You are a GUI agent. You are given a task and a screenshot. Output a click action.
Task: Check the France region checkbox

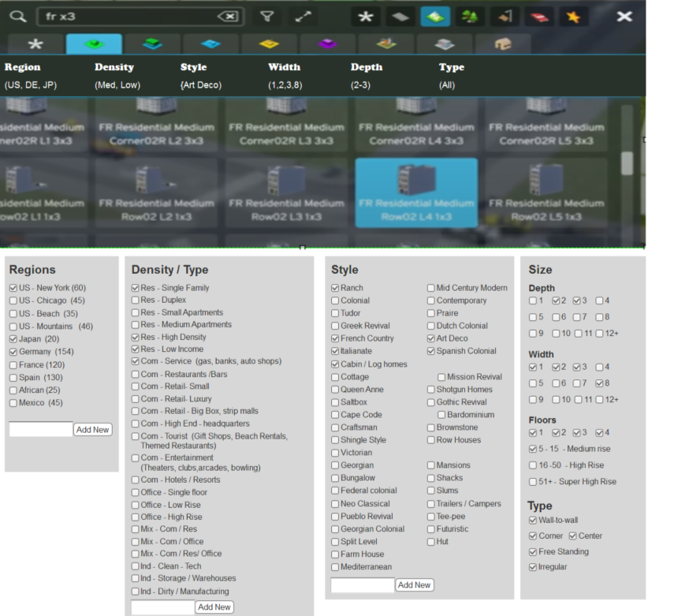[13, 365]
